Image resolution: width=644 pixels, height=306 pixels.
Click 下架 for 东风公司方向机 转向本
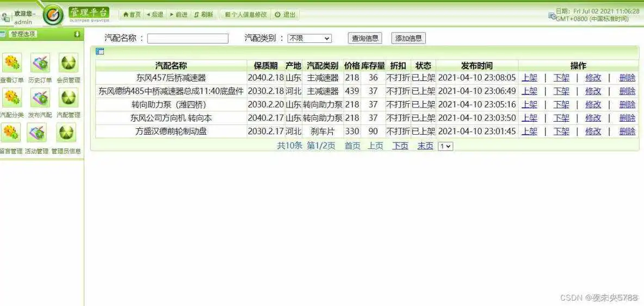561,118
